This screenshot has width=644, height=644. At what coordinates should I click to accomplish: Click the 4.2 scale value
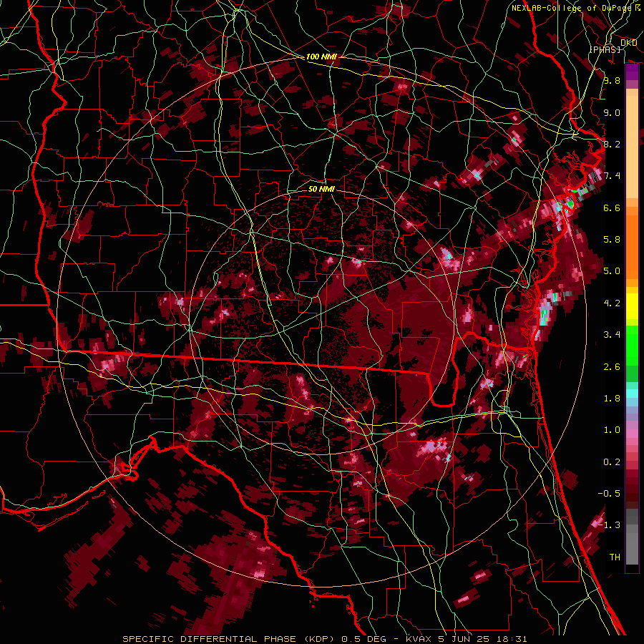[612, 303]
